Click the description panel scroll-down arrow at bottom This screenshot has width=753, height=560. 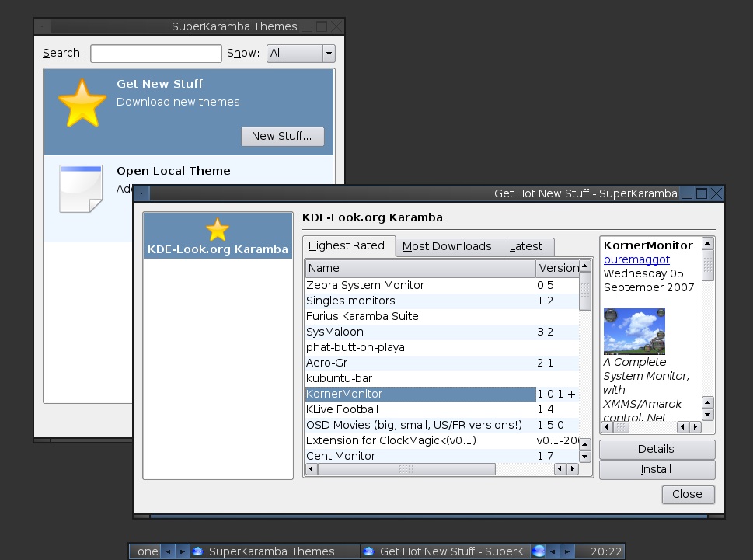click(x=707, y=415)
